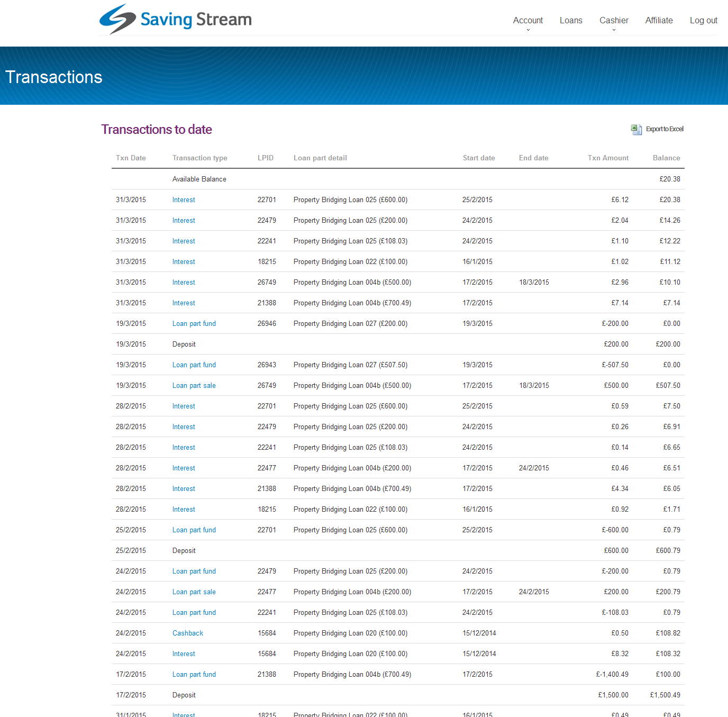Viewport: 728px width, 717px height.
Task: Open Loan part fund link for LPID 22701
Action: [x=194, y=530]
